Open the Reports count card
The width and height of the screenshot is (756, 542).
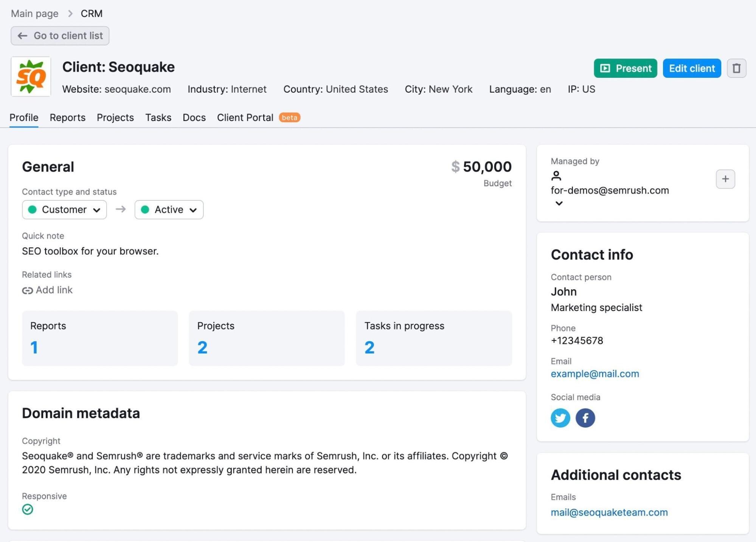click(x=100, y=338)
